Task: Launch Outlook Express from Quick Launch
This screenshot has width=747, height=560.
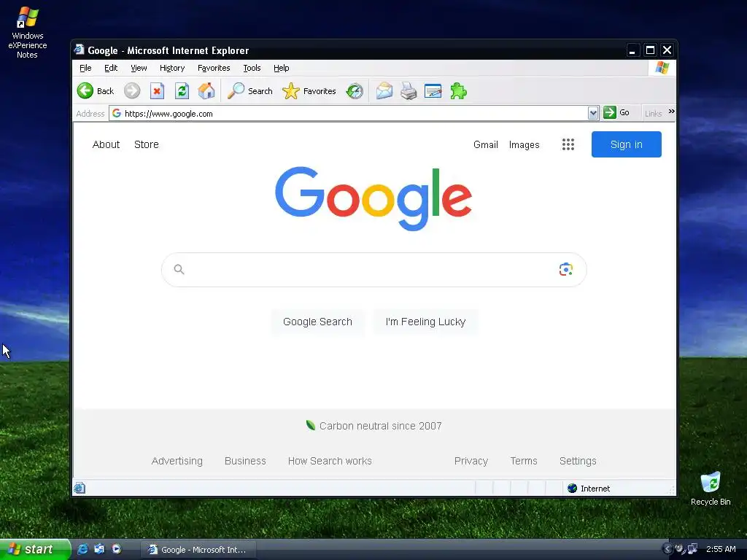Action: (x=99, y=549)
